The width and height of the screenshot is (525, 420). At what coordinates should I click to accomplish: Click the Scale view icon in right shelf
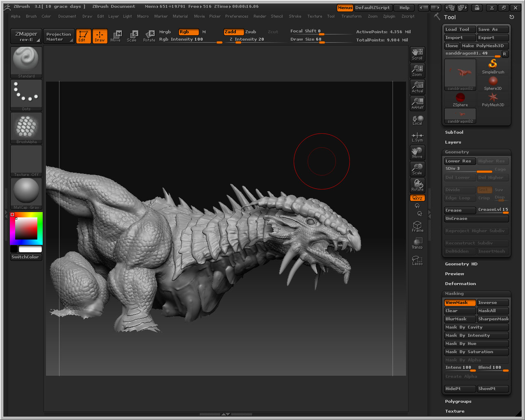[417, 169]
